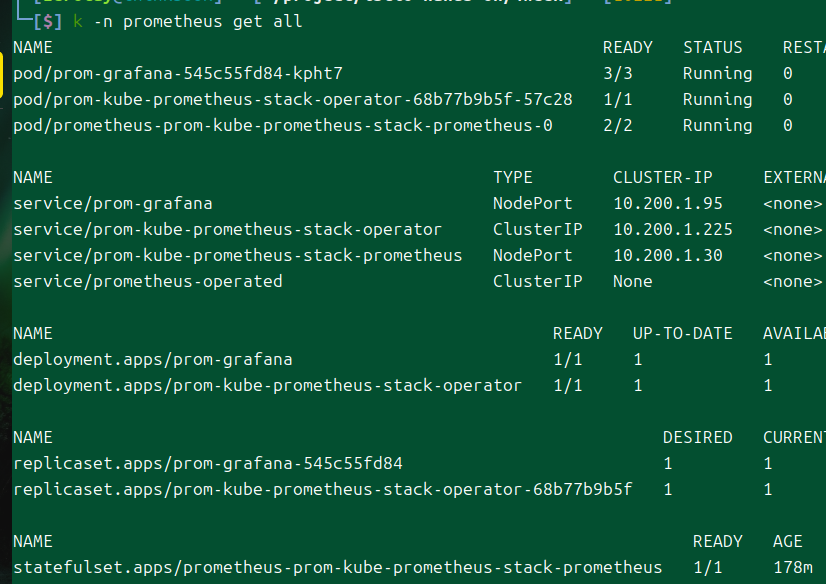Select the statefulset.apps prometheus name
Viewport: 826px width, 584px height.
click(338, 567)
